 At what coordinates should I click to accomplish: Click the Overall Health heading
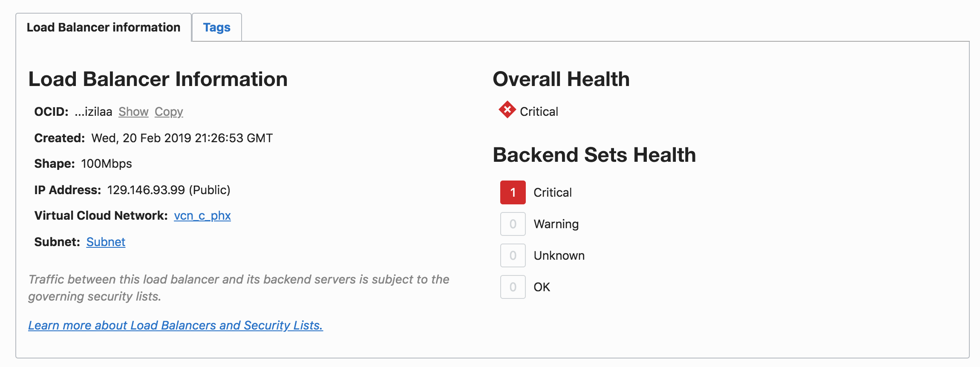pos(561,79)
